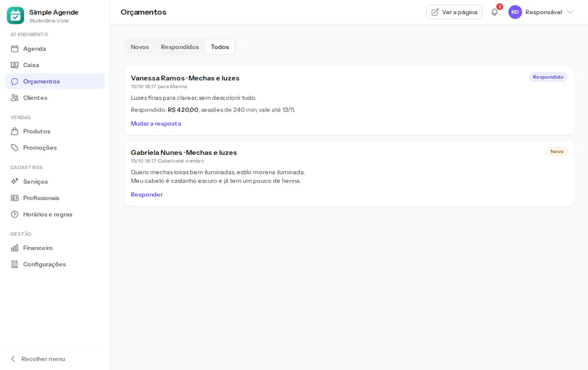This screenshot has height=370, width=588.
Task: Click the Orçamentos page heading
Action: pyautogui.click(x=144, y=12)
